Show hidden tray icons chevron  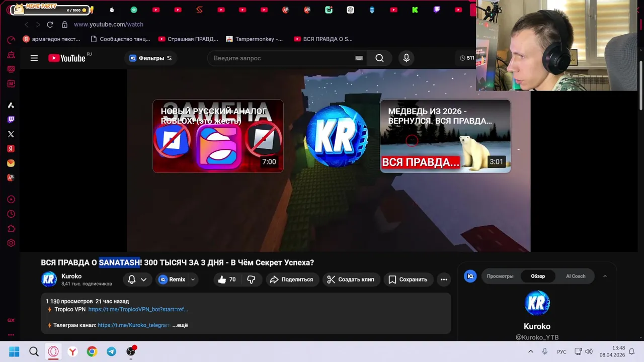[530, 352]
